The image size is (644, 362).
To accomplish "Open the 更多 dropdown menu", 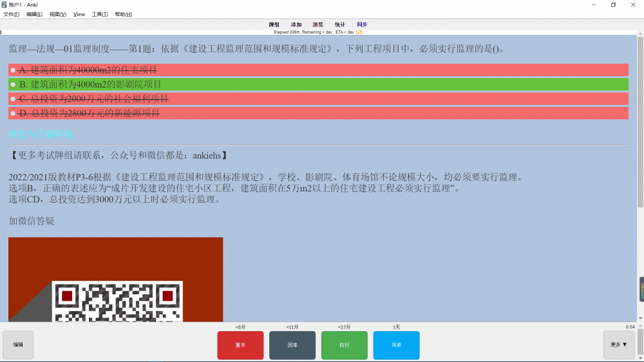I will 618,345.
